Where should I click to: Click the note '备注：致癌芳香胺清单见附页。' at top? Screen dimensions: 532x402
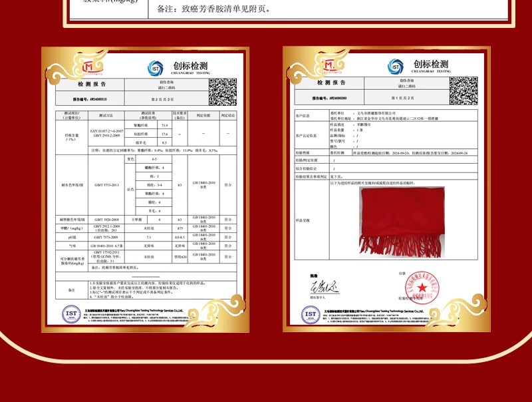214,9
